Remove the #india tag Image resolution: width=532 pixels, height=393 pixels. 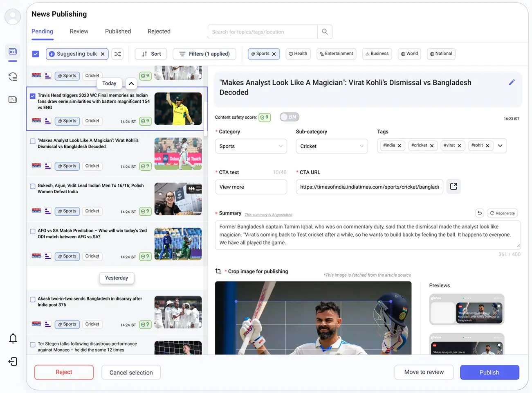(x=400, y=146)
